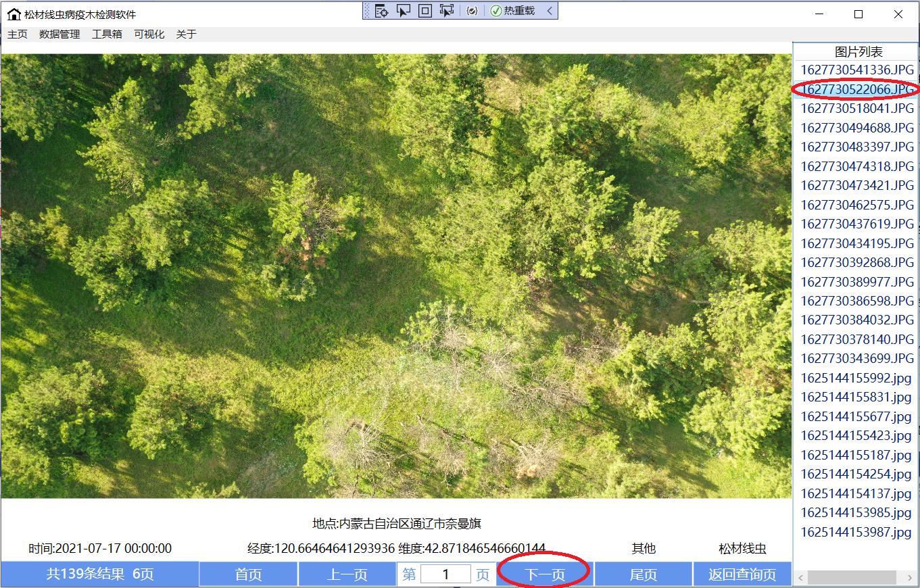Viewport: 920px width, 588px height.
Task: Select 1627730392868.JPG in image list
Action: coord(856,262)
